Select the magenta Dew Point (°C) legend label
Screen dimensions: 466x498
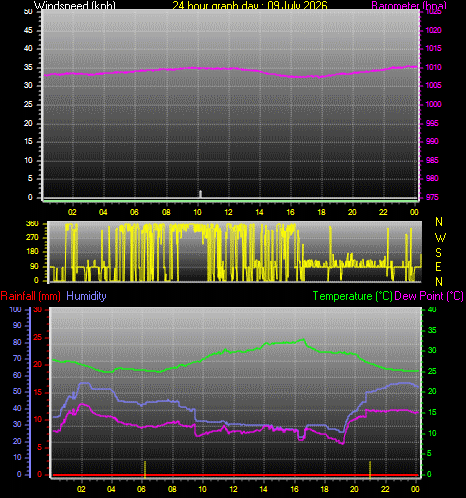tap(429, 296)
